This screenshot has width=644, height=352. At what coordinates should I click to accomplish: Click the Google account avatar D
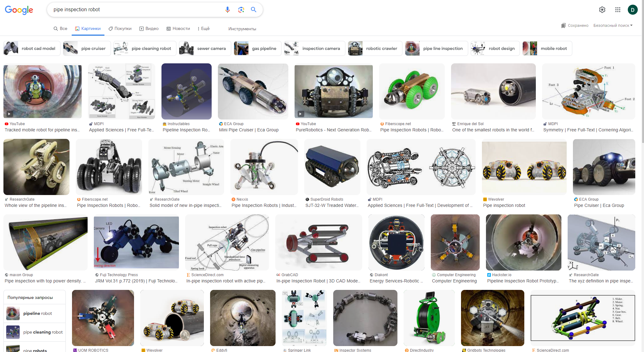coord(632,10)
